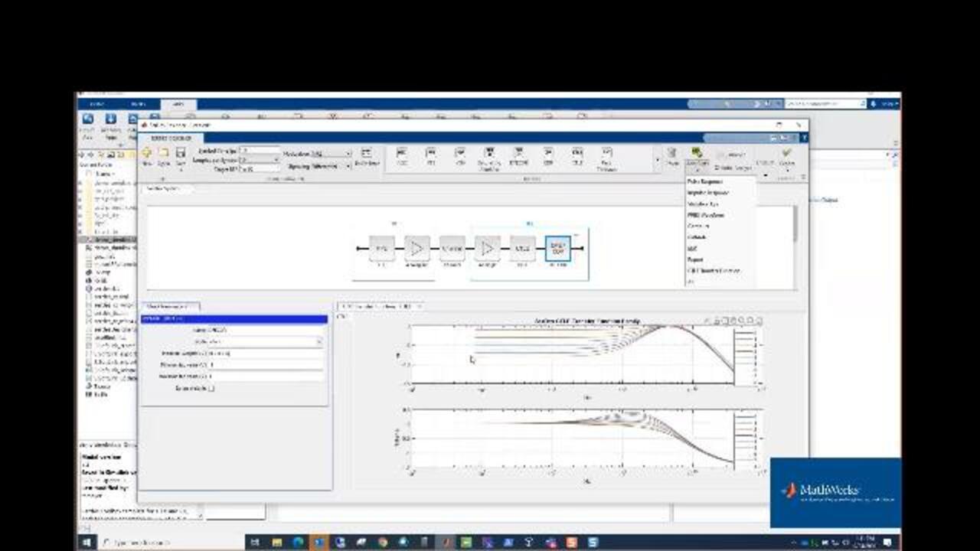Viewport: 980px width, 551px height.
Task: Add a Saturating Amplifier block from gallery
Action: pyautogui.click(x=489, y=152)
